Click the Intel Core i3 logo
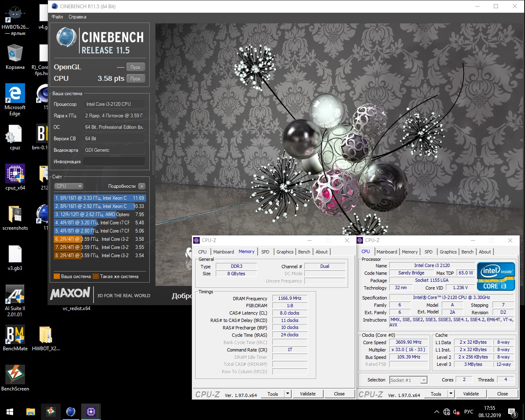The width and height of the screenshot is (525, 420). [495, 276]
